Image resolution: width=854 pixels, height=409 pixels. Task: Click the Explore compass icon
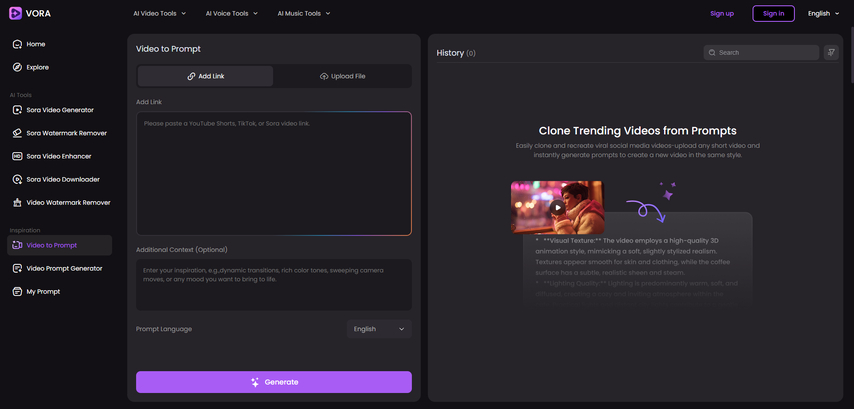[x=17, y=68]
